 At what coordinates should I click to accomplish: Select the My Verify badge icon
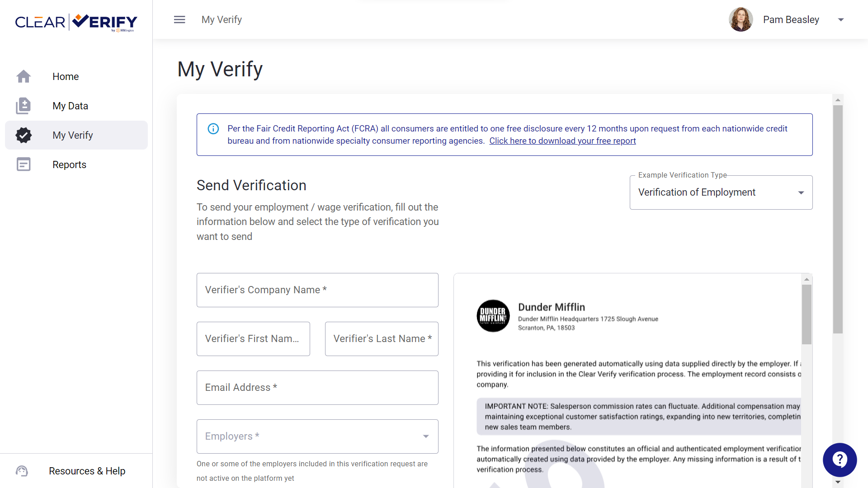click(24, 135)
